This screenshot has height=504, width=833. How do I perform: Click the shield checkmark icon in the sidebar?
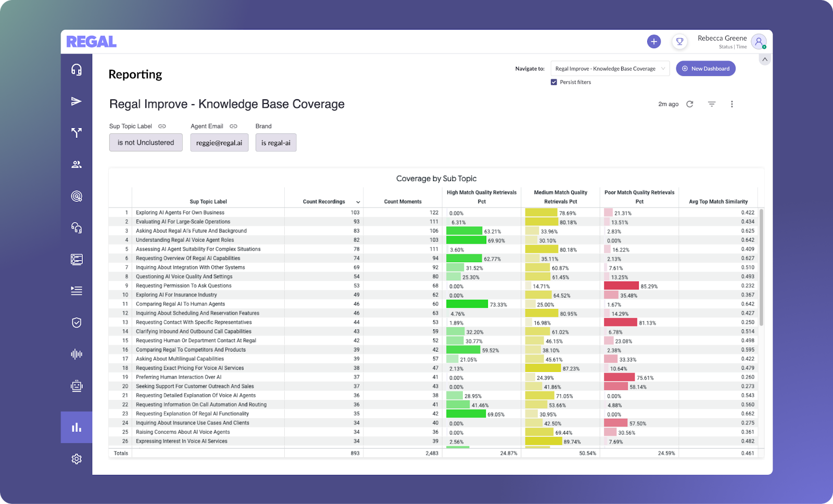(x=77, y=322)
